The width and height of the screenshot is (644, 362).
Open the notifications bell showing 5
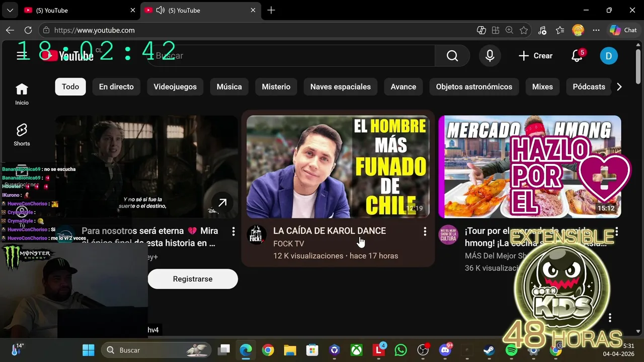pyautogui.click(x=577, y=56)
